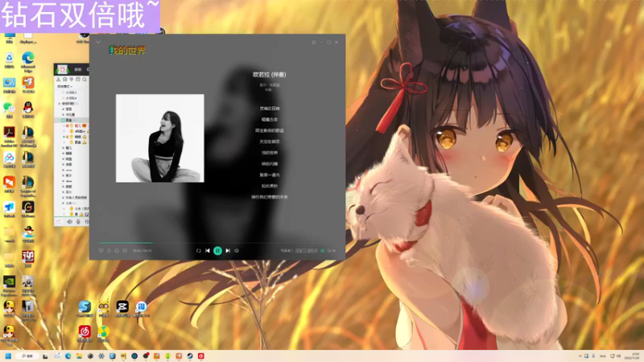Image resolution: width=644 pixels, height=362 pixels.
Task: Click the search icon in chat window toolbar
Action: [85, 79]
